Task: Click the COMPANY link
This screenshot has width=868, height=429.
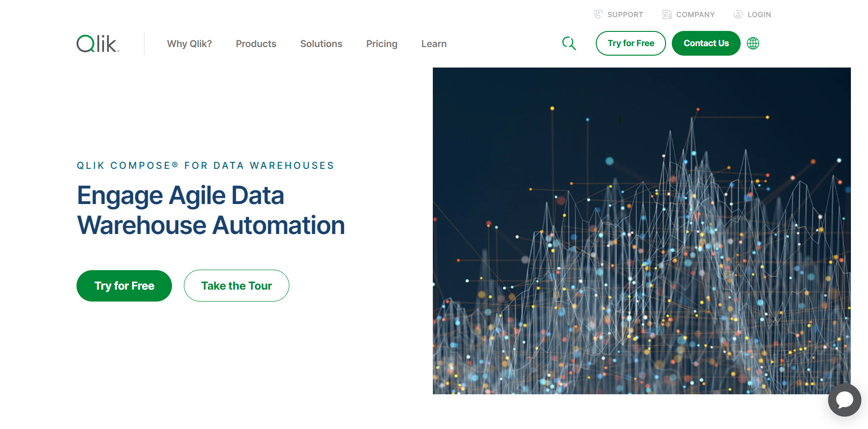Action: click(x=695, y=14)
